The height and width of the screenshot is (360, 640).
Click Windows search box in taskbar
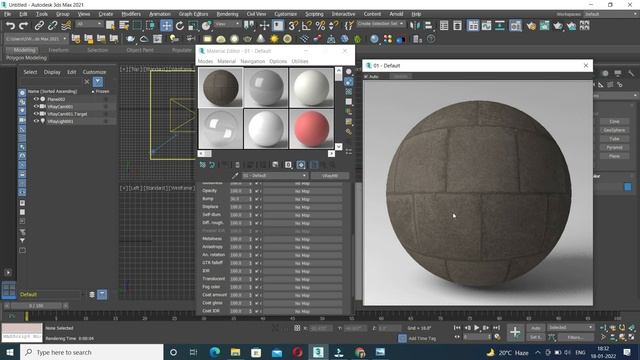92,352
